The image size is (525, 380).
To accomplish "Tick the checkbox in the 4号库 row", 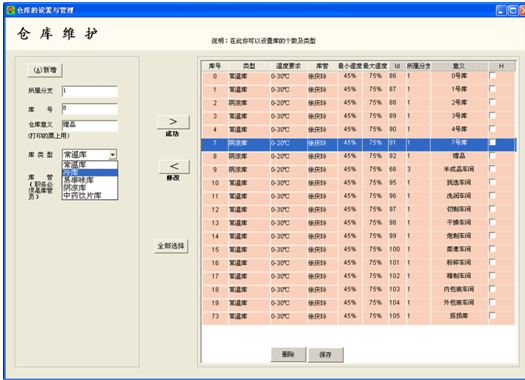I will pyautogui.click(x=492, y=129).
